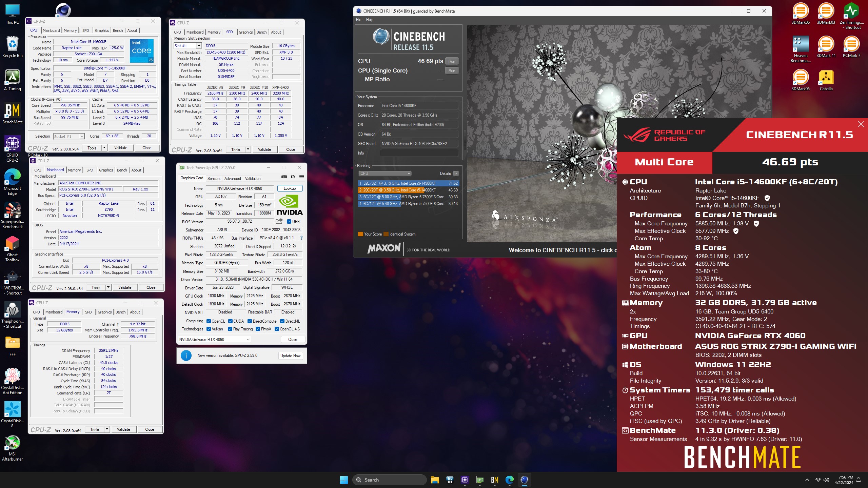The width and height of the screenshot is (868, 488).
Task: Open the 3DMark03 desktop shortcut
Action: point(826,14)
